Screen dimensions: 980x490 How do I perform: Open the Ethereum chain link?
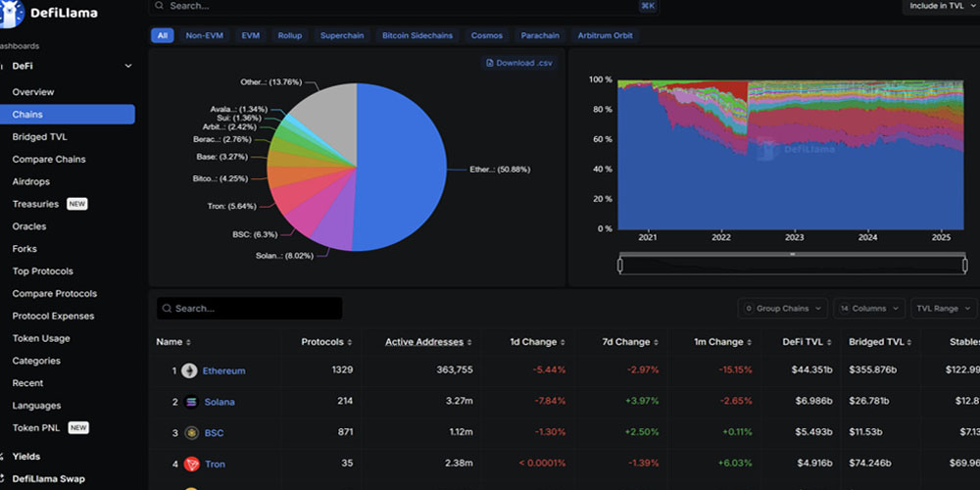(x=223, y=371)
